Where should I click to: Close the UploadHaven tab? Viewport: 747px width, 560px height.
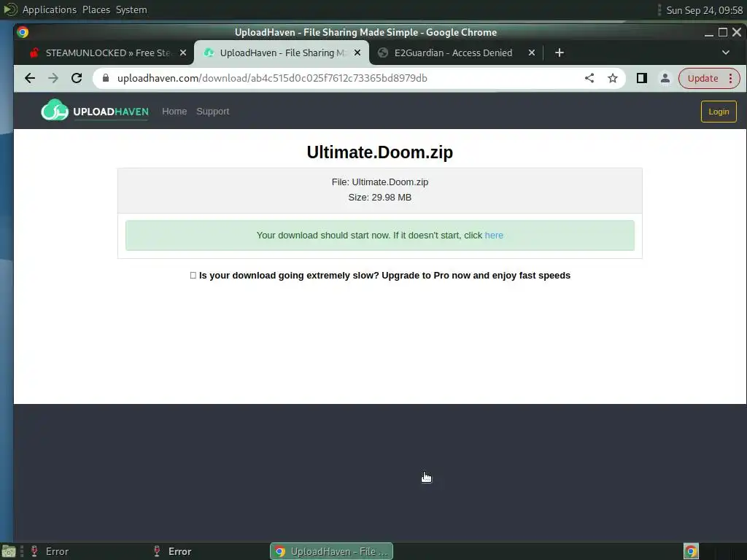[x=357, y=52]
